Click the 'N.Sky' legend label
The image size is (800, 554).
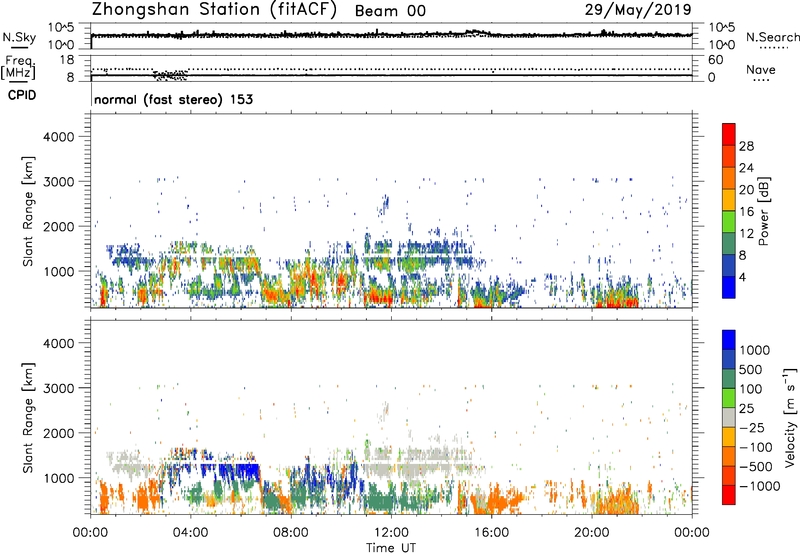point(19,38)
